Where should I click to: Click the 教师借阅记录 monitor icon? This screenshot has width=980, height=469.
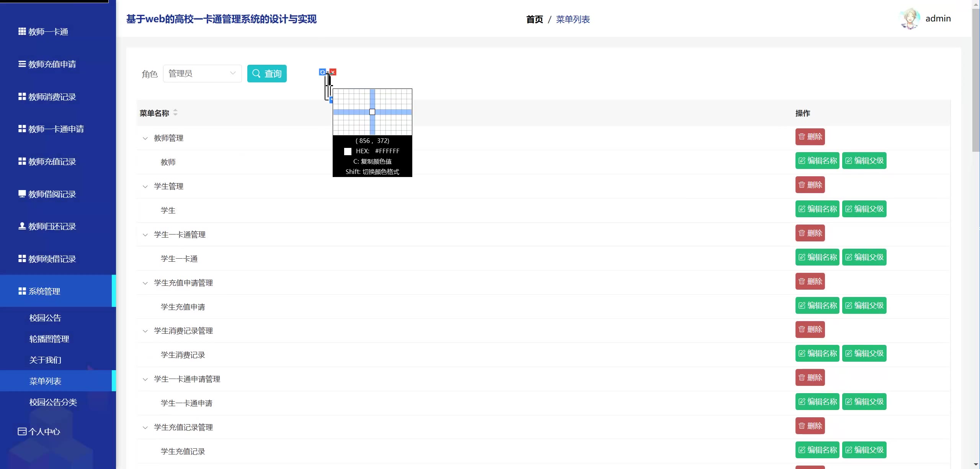22,194
